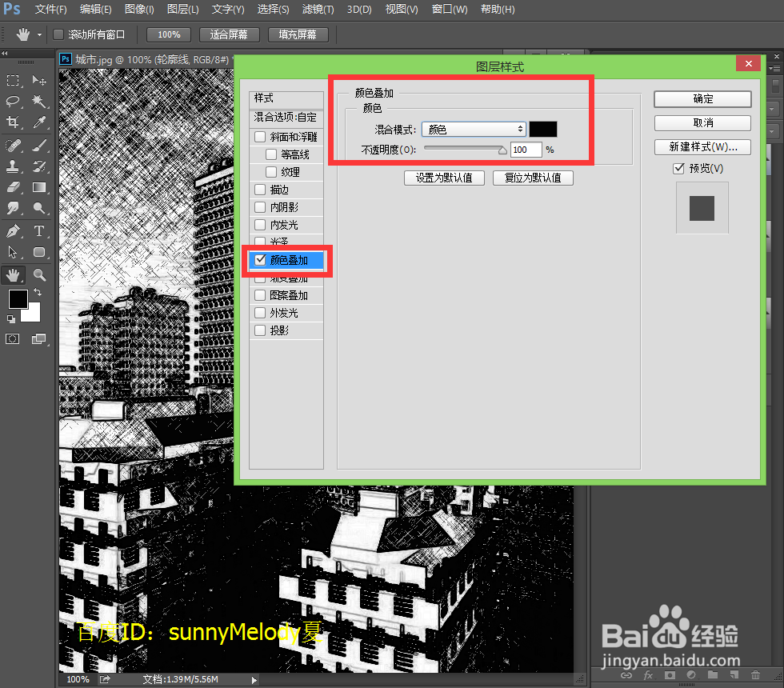Open the 文件(F) menu
This screenshot has height=688, width=784.
click(50, 10)
